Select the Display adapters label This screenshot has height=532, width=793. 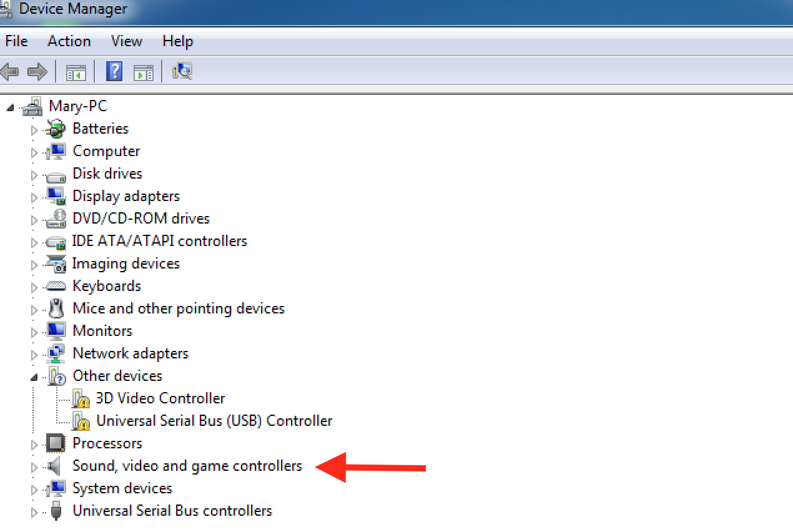126,196
